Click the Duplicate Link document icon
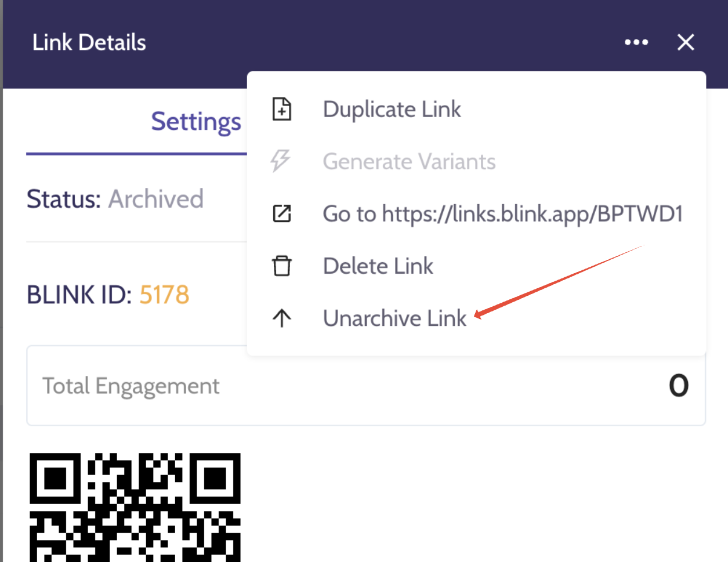The height and width of the screenshot is (562, 728). (x=282, y=109)
